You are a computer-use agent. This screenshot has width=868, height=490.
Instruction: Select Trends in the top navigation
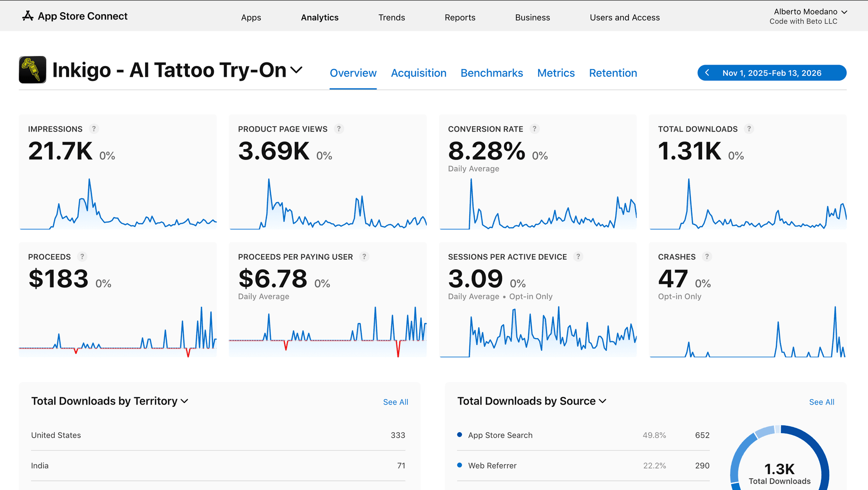[392, 18]
